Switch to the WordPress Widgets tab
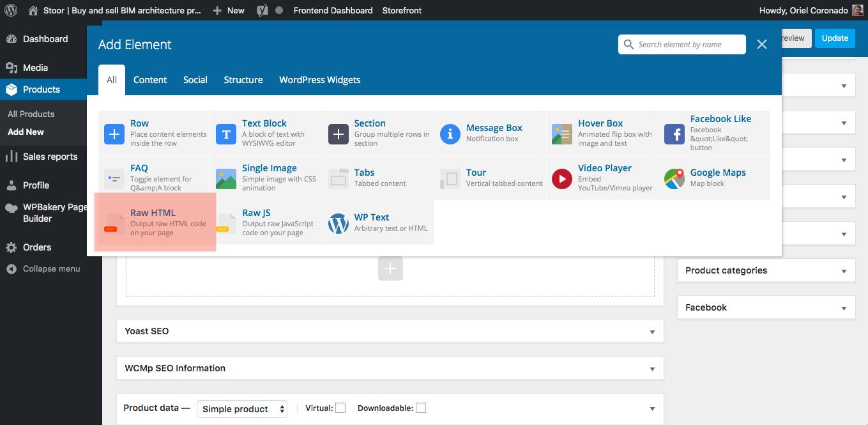The height and width of the screenshot is (425, 868). 320,80
